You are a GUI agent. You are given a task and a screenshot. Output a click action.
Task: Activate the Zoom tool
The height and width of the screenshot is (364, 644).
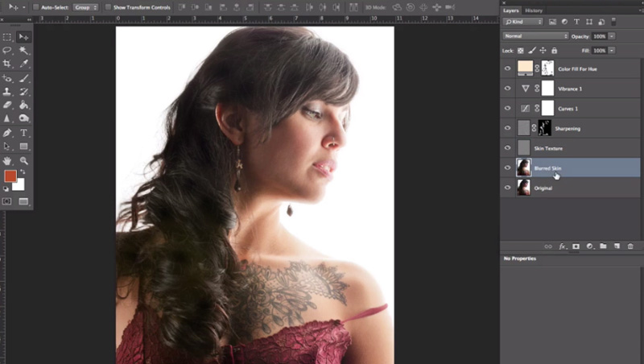pyautogui.click(x=23, y=160)
